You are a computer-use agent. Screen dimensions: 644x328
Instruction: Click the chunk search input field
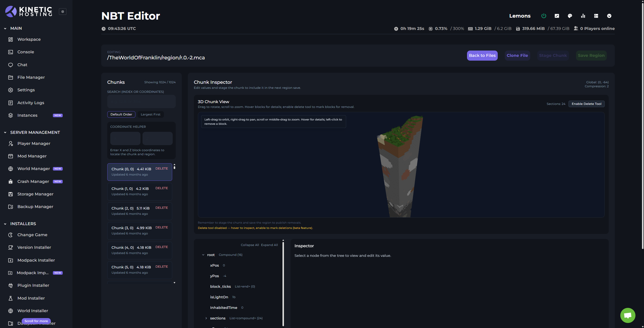point(141,102)
